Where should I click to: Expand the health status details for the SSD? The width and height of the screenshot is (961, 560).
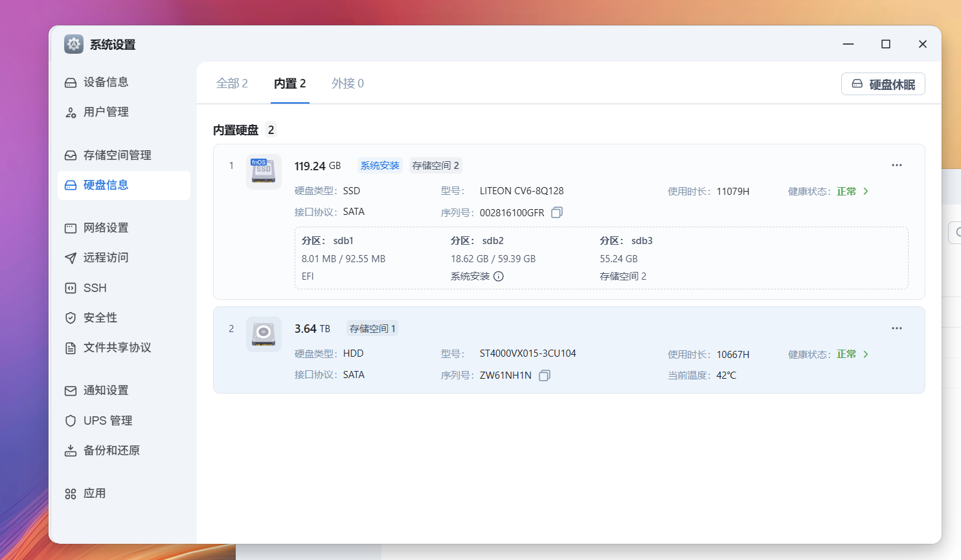click(866, 191)
